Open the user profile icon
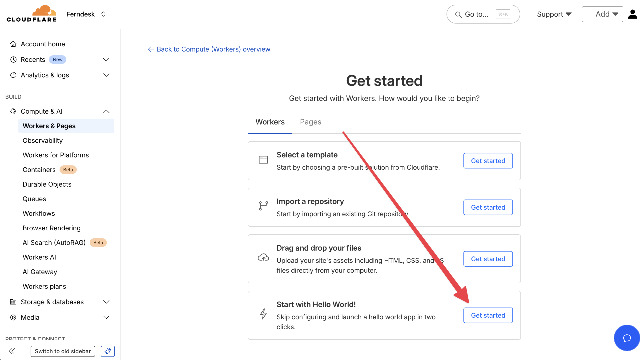The image size is (644, 360). (x=632, y=14)
